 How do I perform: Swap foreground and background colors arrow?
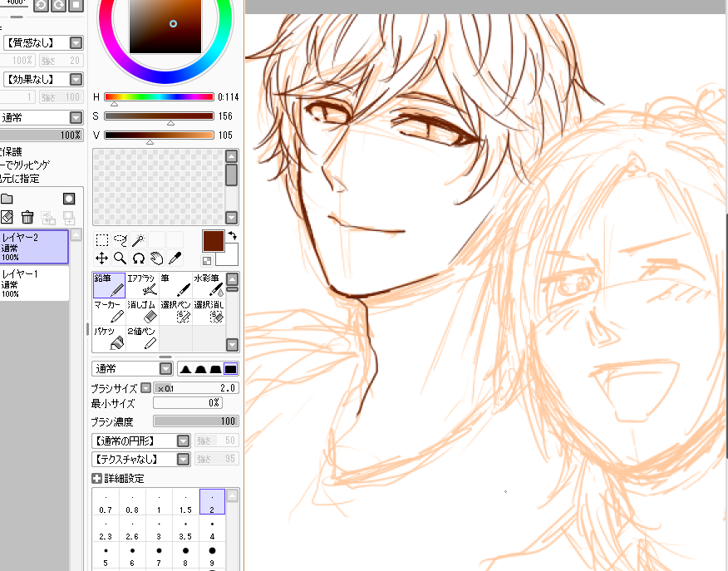click(x=232, y=235)
